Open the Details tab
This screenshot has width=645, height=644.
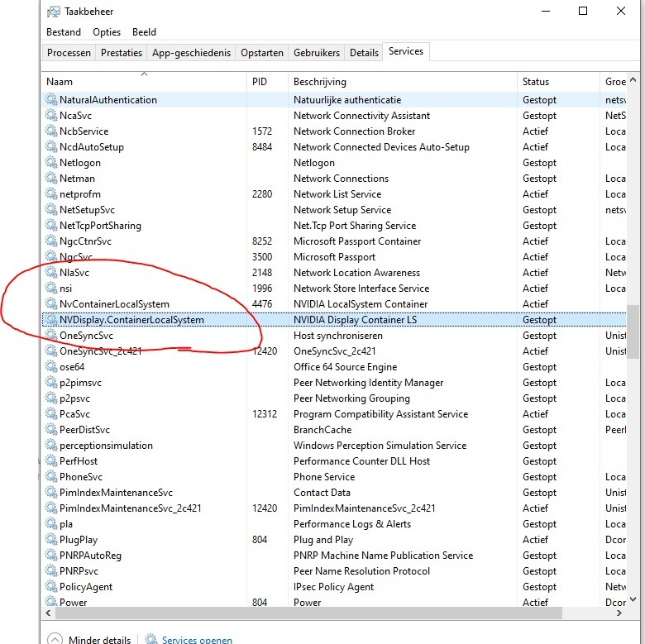(x=364, y=53)
